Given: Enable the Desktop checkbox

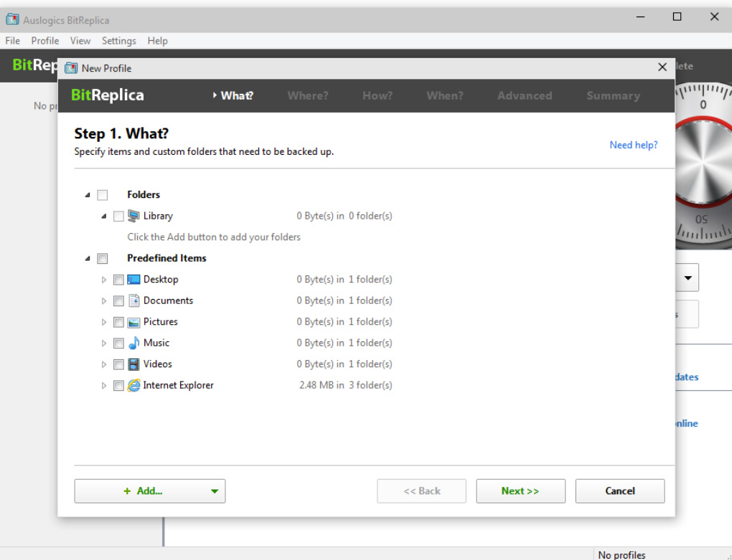Looking at the screenshot, I should click(x=118, y=279).
